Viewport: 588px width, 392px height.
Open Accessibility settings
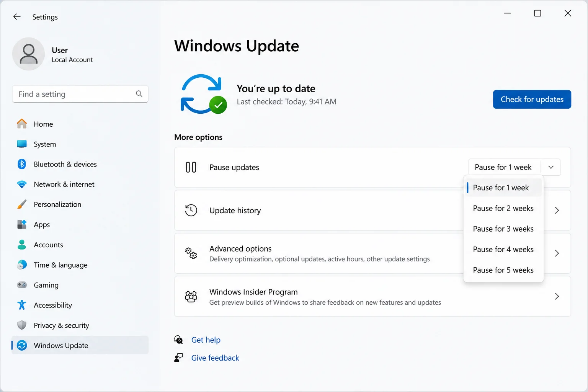pyautogui.click(x=80, y=305)
